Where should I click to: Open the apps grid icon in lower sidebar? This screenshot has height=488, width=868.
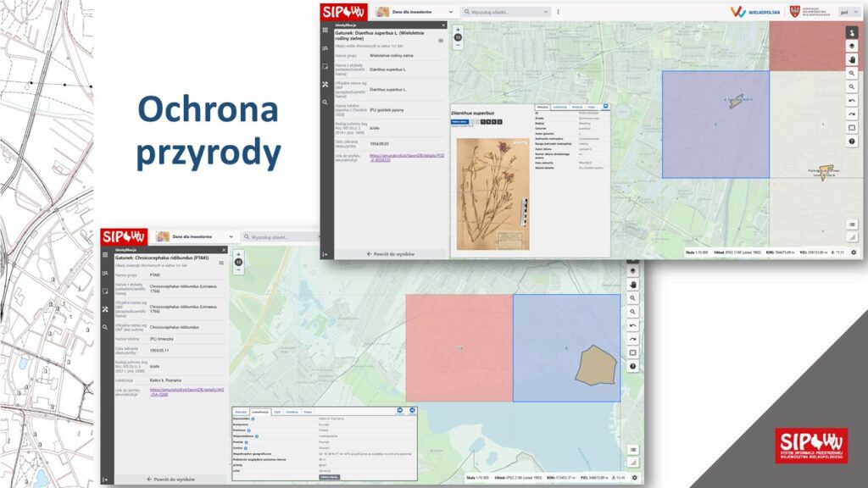click(x=105, y=254)
